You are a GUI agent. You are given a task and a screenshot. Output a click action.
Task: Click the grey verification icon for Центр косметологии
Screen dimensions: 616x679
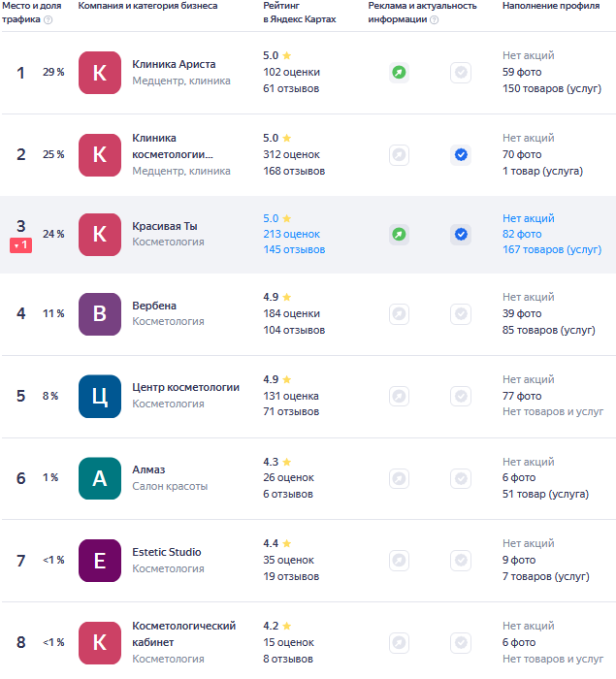pyautogui.click(x=461, y=396)
